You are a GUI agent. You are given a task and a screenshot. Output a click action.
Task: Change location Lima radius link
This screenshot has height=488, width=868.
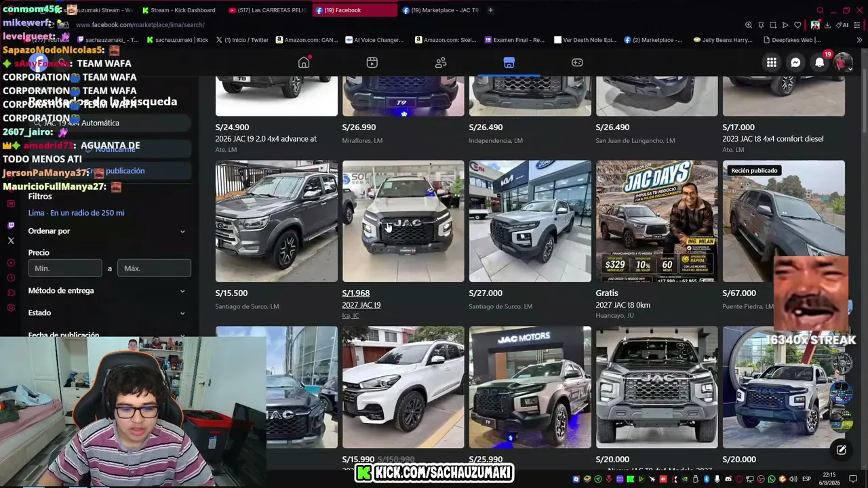click(76, 213)
